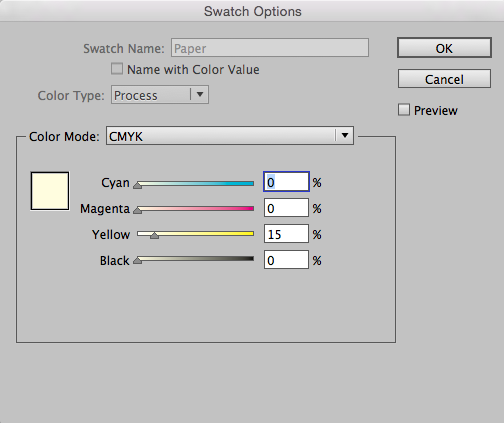Viewport: 504px width, 423px height.
Task: Click the Cancel button
Action: click(x=444, y=79)
